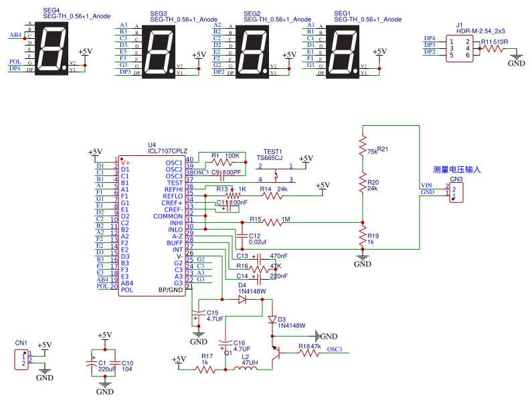Select the SEG1 seven-segment display symbol

343,52
